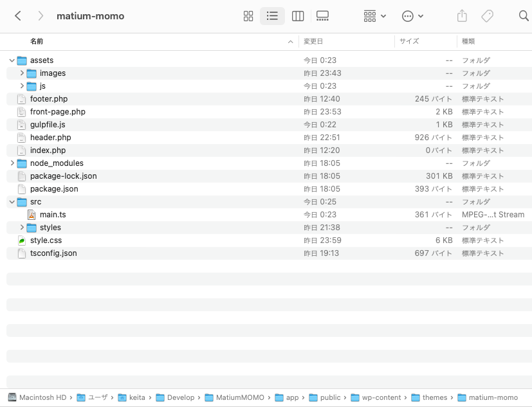The height and width of the screenshot is (407, 532).
Task: Collapse the assets folder
Action: (x=12, y=60)
